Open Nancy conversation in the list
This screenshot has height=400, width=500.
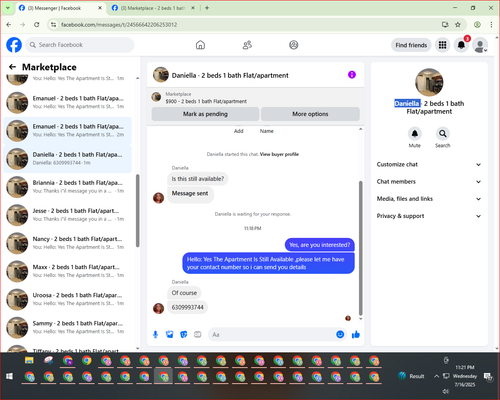[68, 243]
